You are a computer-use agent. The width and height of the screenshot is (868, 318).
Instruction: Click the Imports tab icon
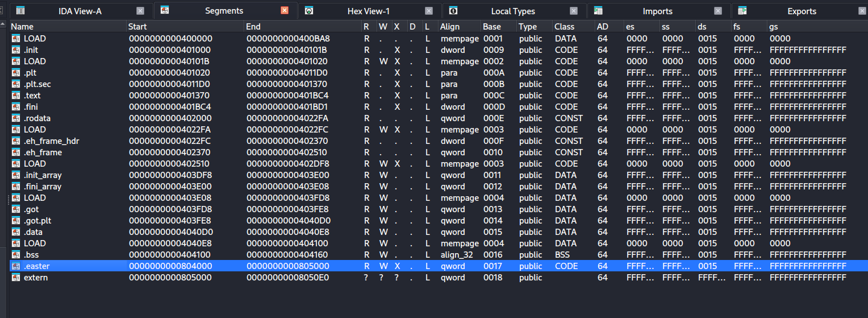[598, 11]
